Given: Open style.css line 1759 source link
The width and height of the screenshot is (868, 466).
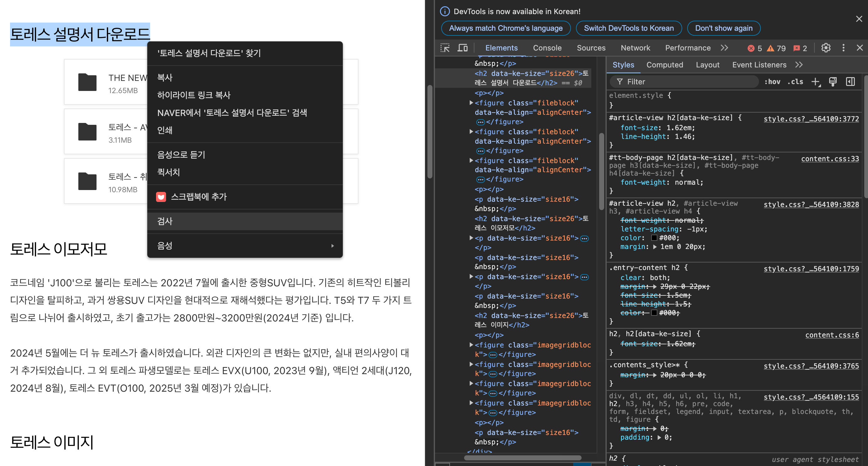Looking at the screenshot, I should pyautogui.click(x=811, y=269).
